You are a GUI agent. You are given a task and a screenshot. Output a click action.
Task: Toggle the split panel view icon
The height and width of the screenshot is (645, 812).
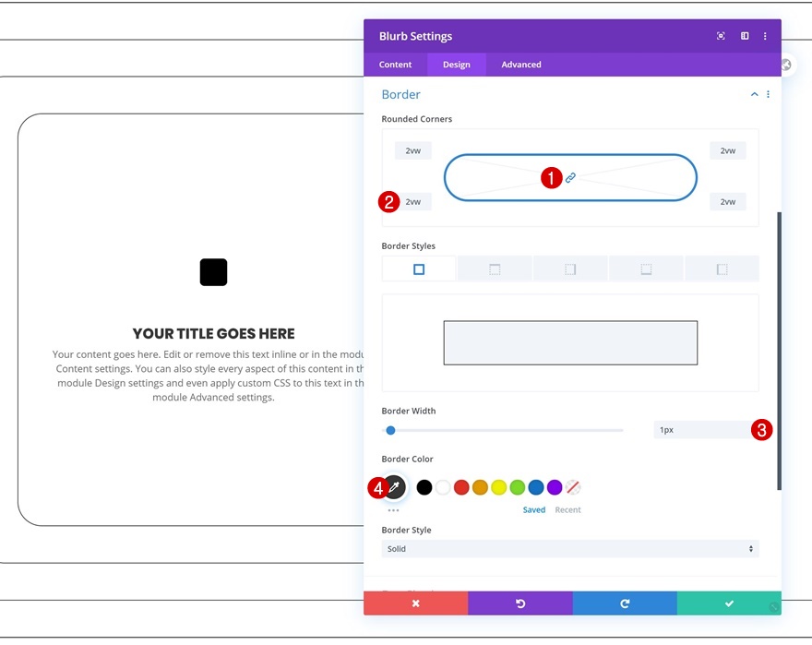point(744,36)
